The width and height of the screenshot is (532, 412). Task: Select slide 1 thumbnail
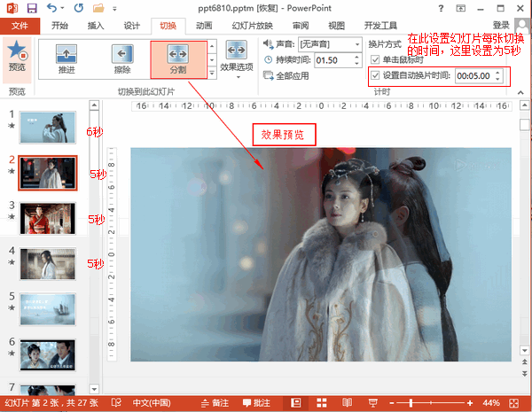click(x=48, y=128)
